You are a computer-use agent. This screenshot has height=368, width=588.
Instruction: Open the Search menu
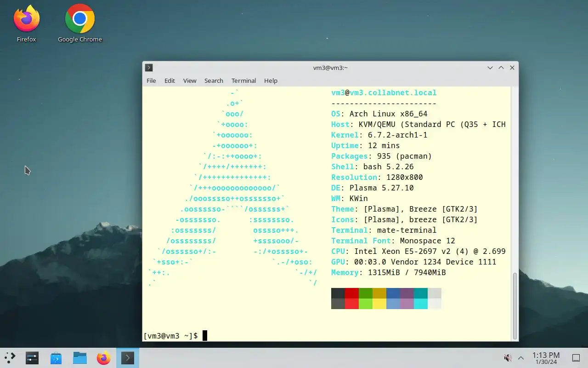214,80
